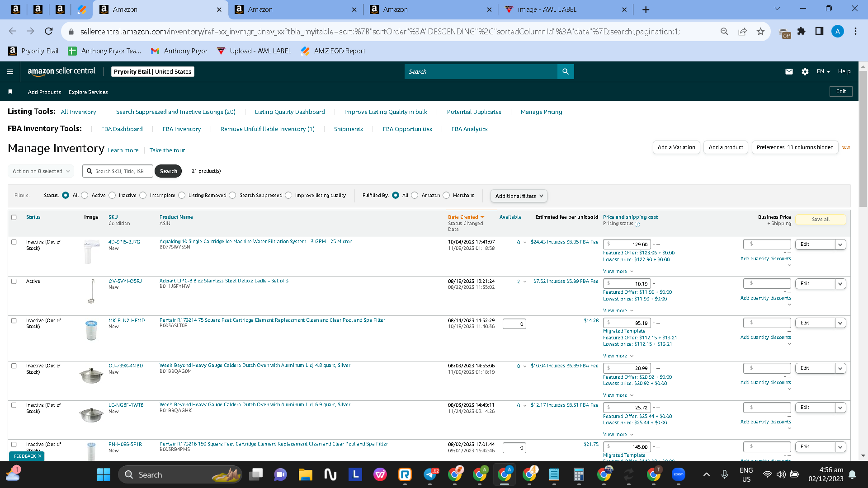Click the Save all button
The height and width of the screenshot is (488, 868).
(821, 219)
